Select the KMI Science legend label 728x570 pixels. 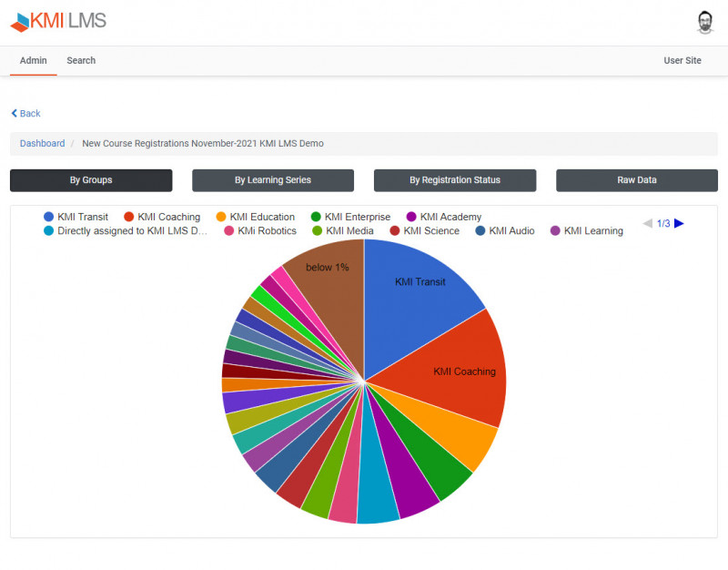point(431,231)
